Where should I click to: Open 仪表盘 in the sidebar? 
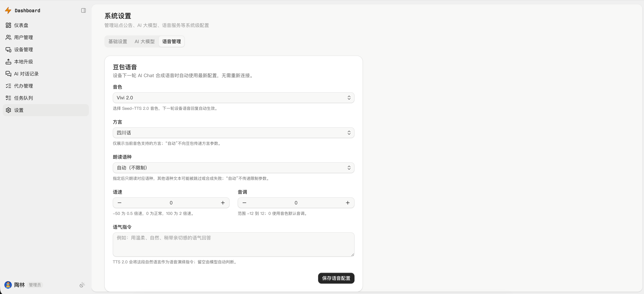46,25
